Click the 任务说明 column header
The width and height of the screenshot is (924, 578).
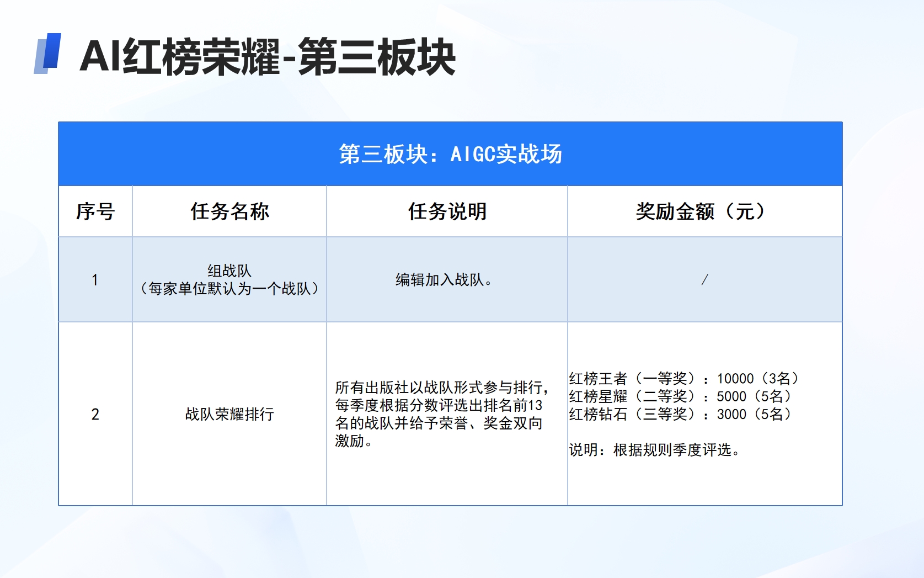pos(447,211)
